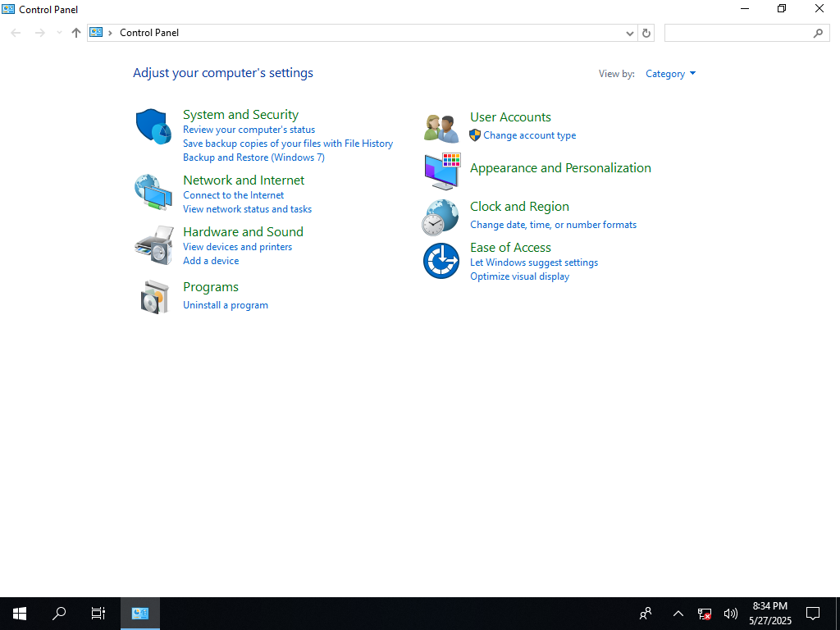Click the Show desktop sliver at the end of the taskbar
This screenshot has height=630, width=840.
[x=838, y=614]
